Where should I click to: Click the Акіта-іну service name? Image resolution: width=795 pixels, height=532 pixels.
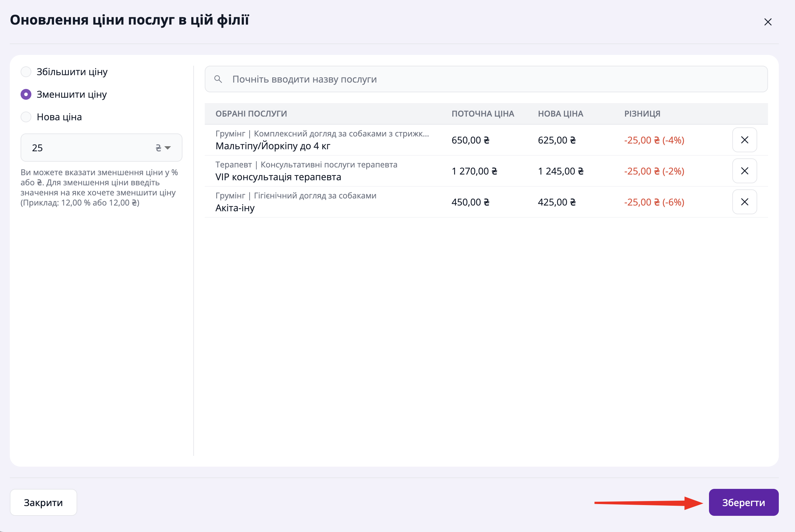pos(235,208)
